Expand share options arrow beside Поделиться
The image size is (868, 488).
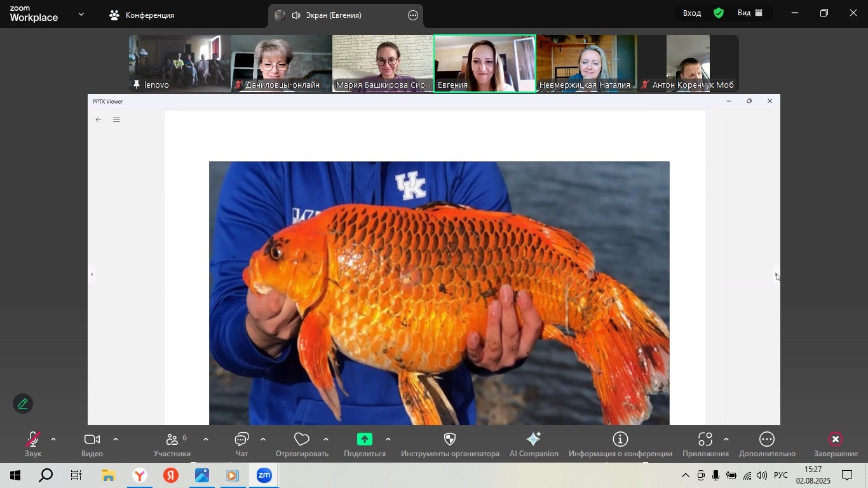coord(388,439)
